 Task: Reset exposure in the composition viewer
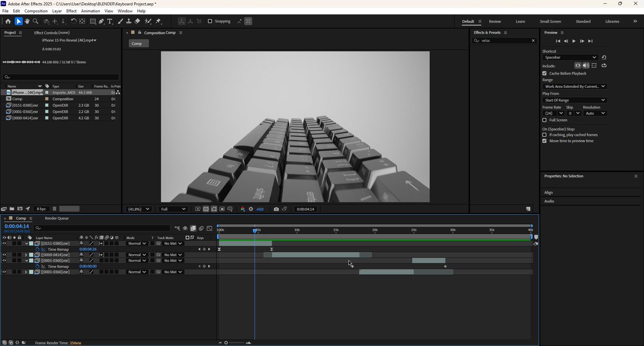pos(251,209)
